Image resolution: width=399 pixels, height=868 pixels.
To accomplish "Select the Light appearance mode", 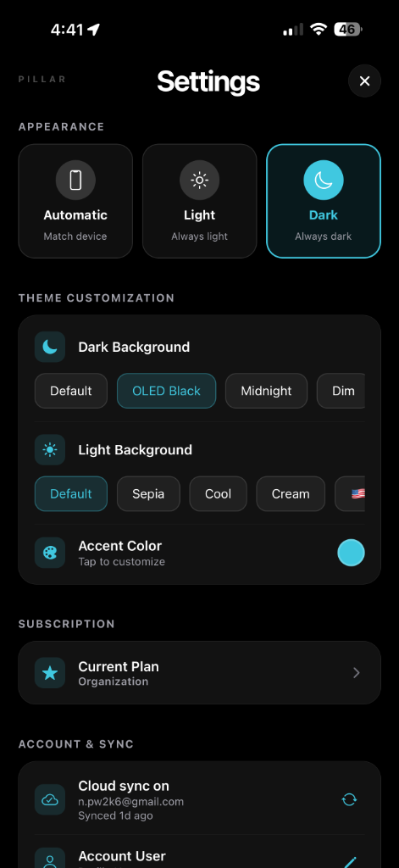I will coord(200,201).
